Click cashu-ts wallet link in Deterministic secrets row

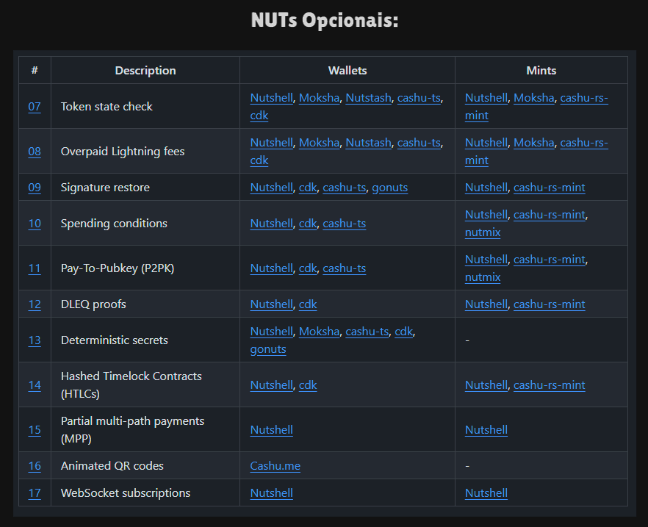pyautogui.click(x=367, y=331)
